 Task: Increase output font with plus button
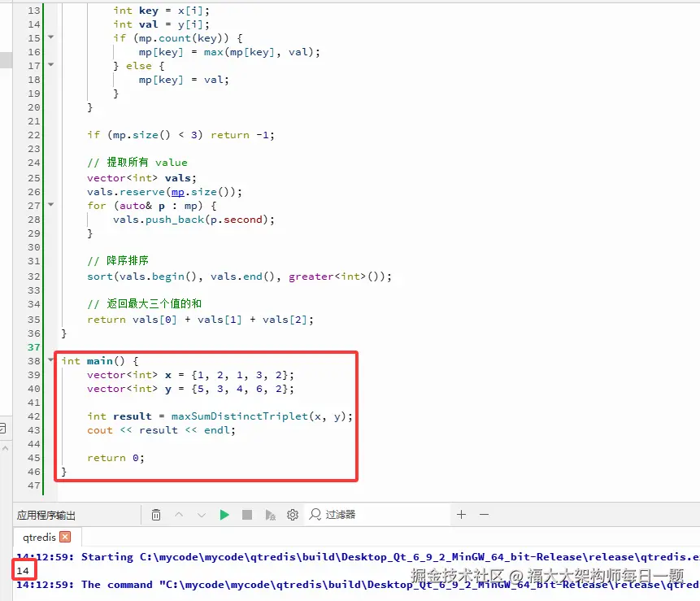click(461, 514)
